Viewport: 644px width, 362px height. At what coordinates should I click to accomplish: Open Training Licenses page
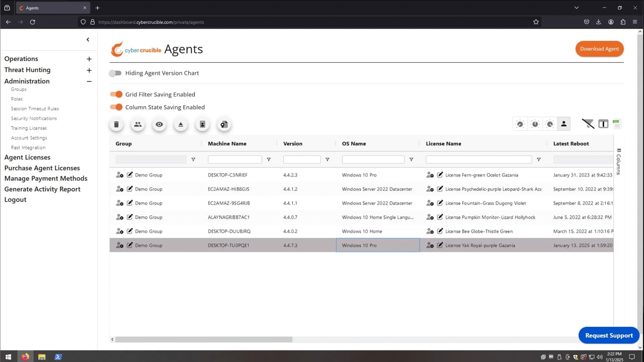pyautogui.click(x=29, y=128)
